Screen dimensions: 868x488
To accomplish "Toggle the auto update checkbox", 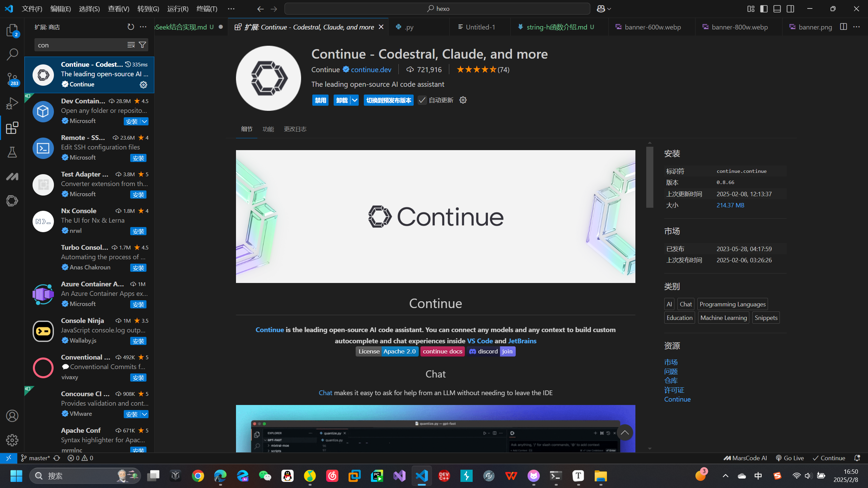I will click(422, 100).
